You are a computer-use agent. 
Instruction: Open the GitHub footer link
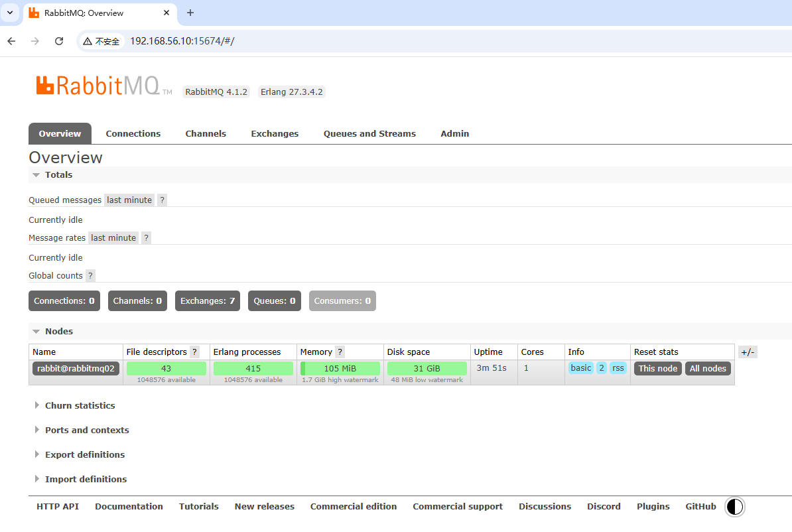point(700,507)
